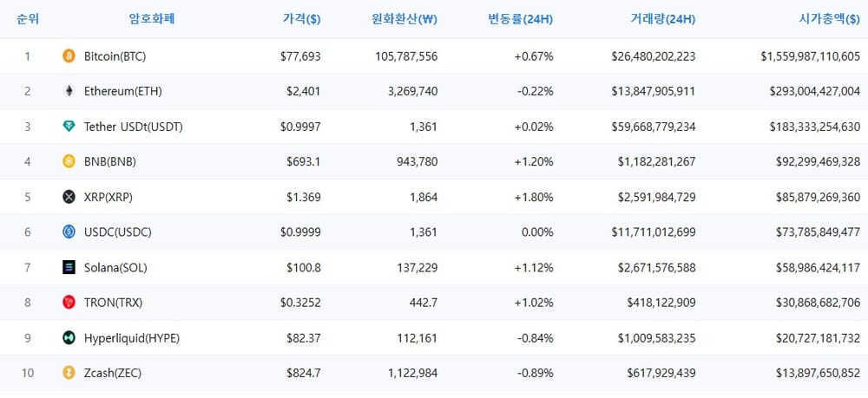Open the Hyperliquid(HYPE) coin name
The width and height of the screenshot is (868, 398).
point(132,338)
